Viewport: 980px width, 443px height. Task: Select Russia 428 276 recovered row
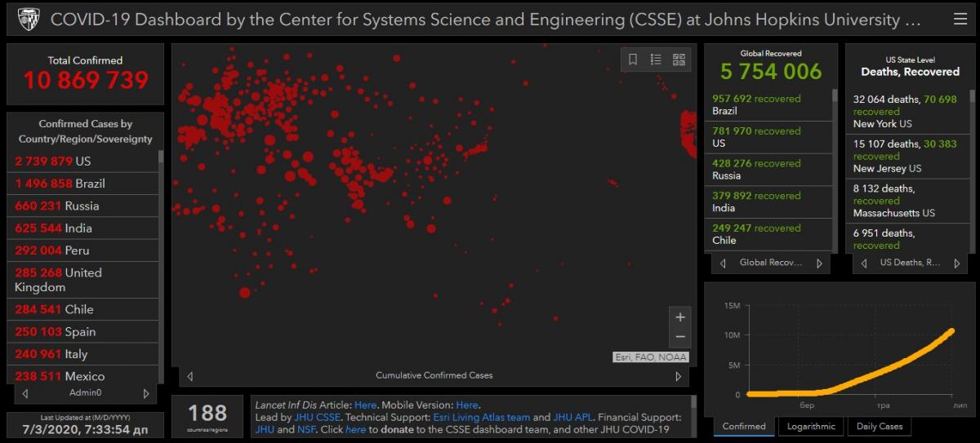tap(768, 170)
